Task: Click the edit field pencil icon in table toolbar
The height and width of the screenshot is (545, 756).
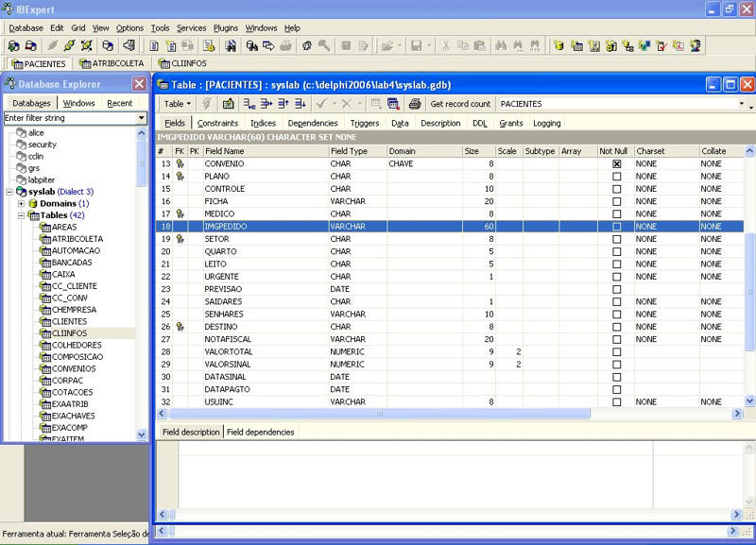Action: click(228, 104)
